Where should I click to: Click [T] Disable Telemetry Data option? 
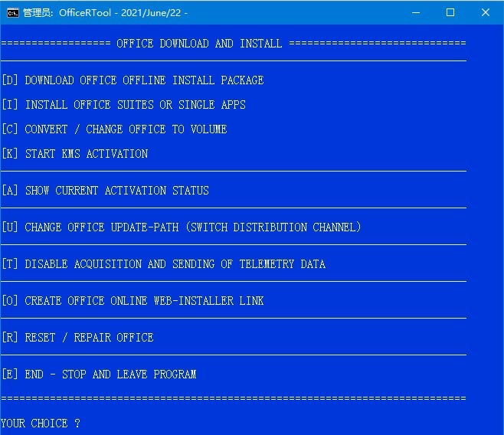(x=164, y=264)
